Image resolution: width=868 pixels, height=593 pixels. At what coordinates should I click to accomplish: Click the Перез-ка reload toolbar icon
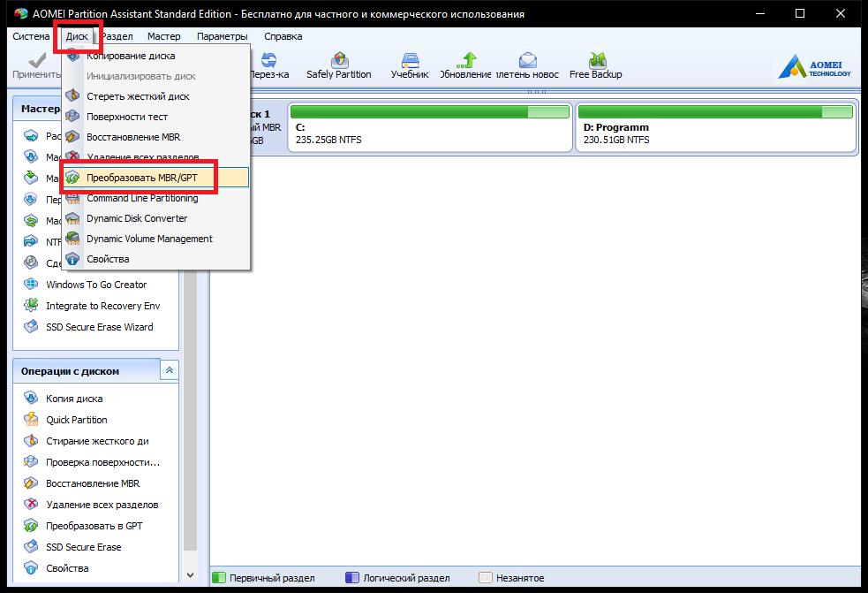click(269, 65)
